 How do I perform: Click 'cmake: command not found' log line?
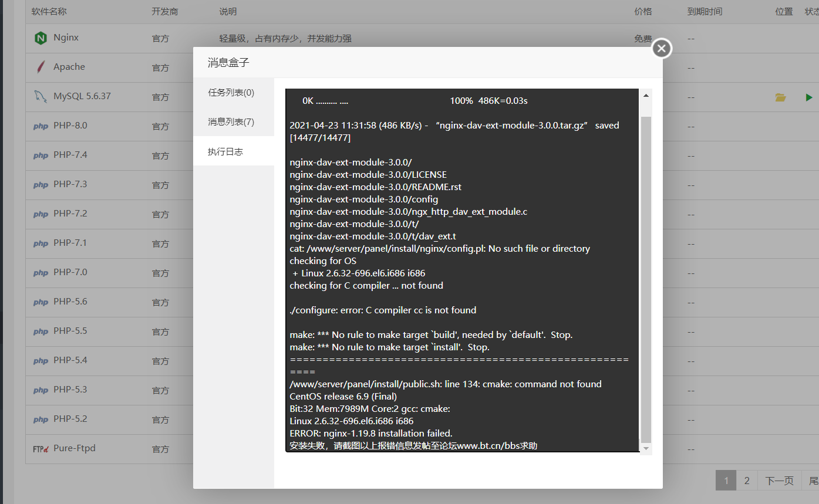[446, 384]
